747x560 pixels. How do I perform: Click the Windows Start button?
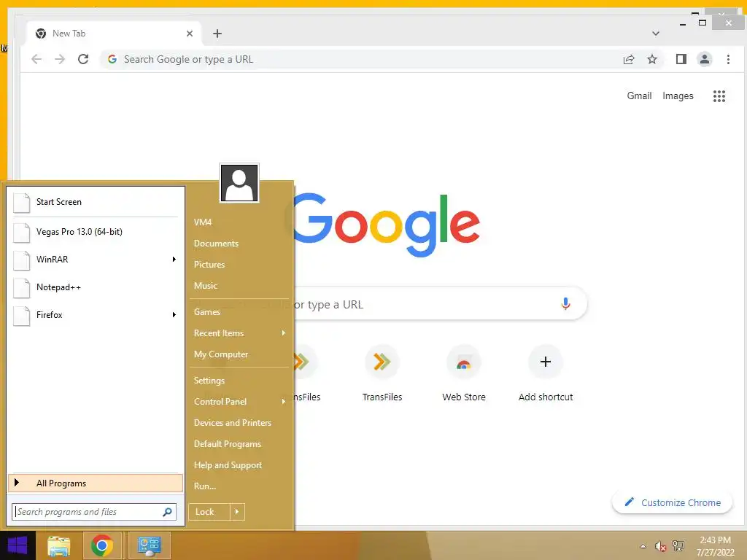(x=18, y=545)
